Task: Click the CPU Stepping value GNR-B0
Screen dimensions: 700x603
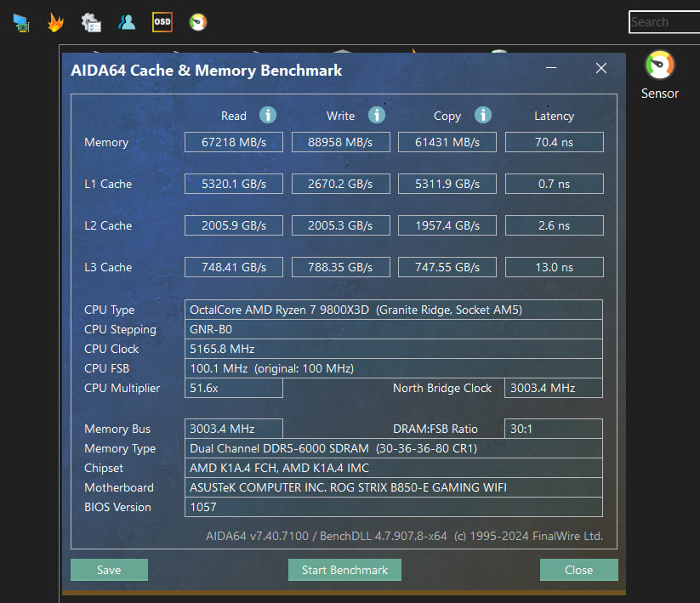Action: pos(393,329)
